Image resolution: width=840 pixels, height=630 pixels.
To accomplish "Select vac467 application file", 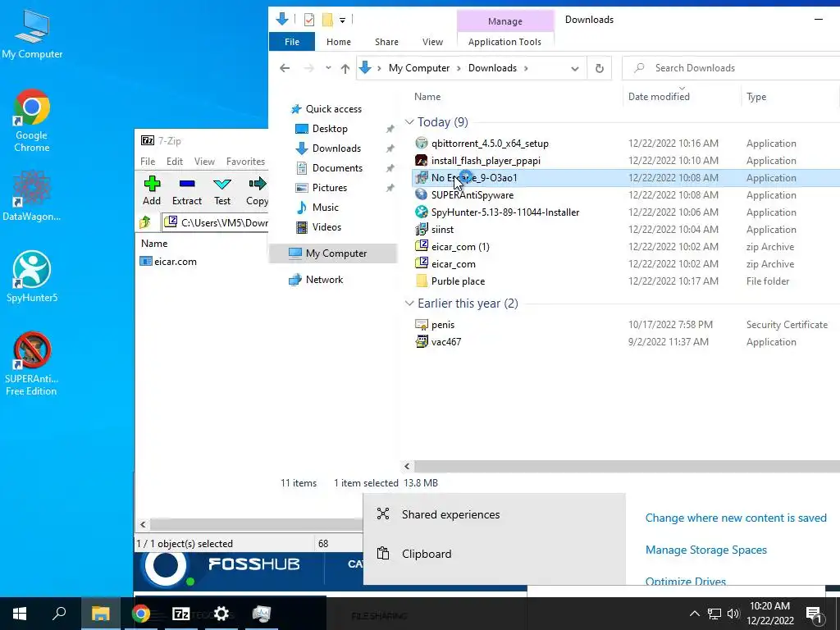I will [445, 342].
